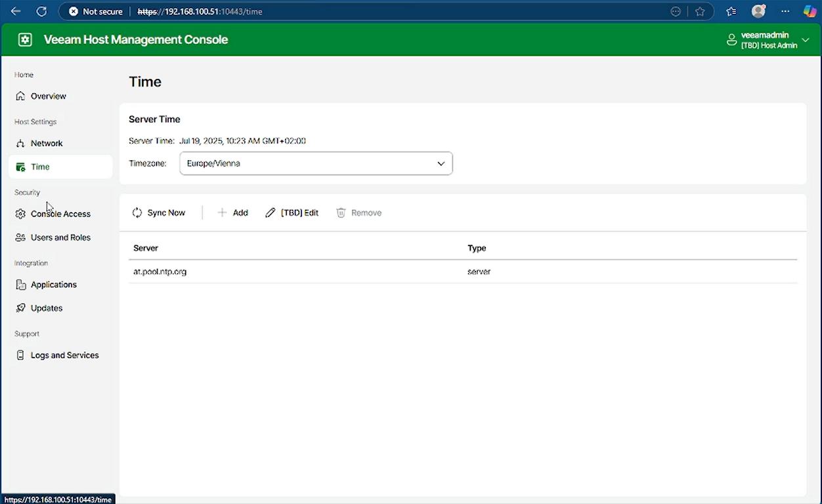Click the Overview home icon
Screen dimensions: 822x504
point(21,96)
